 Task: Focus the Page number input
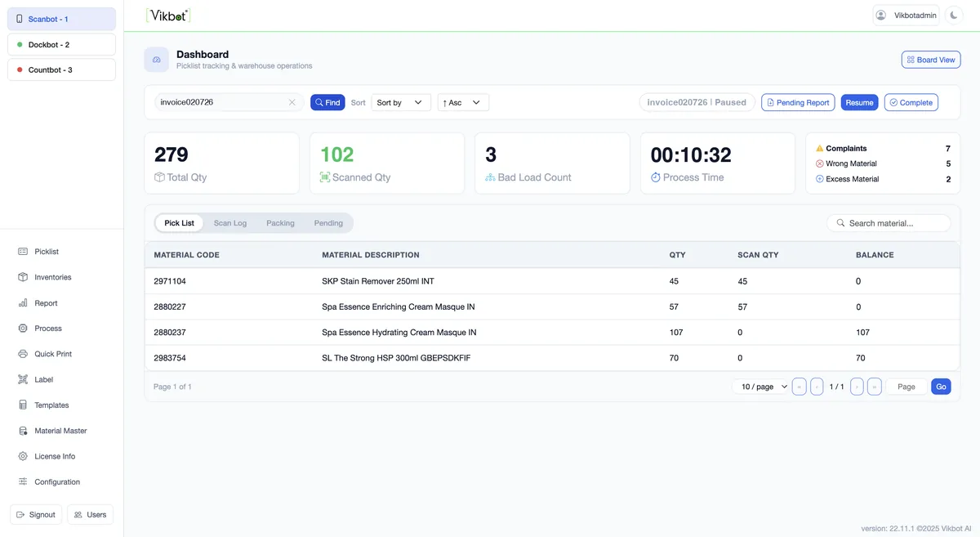(x=906, y=387)
